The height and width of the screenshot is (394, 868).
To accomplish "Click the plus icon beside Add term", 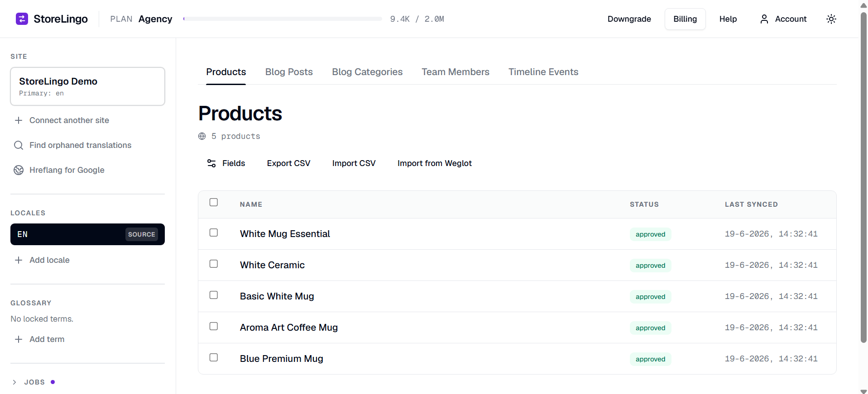I will (19, 339).
